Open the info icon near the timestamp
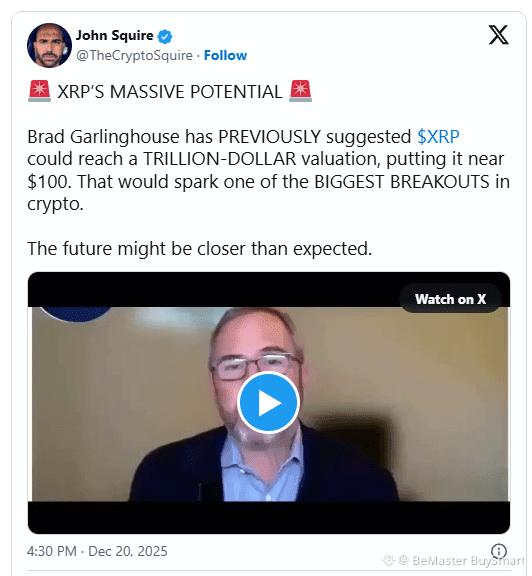The width and height of the screenshot is (532, 576). click(499, 551)
